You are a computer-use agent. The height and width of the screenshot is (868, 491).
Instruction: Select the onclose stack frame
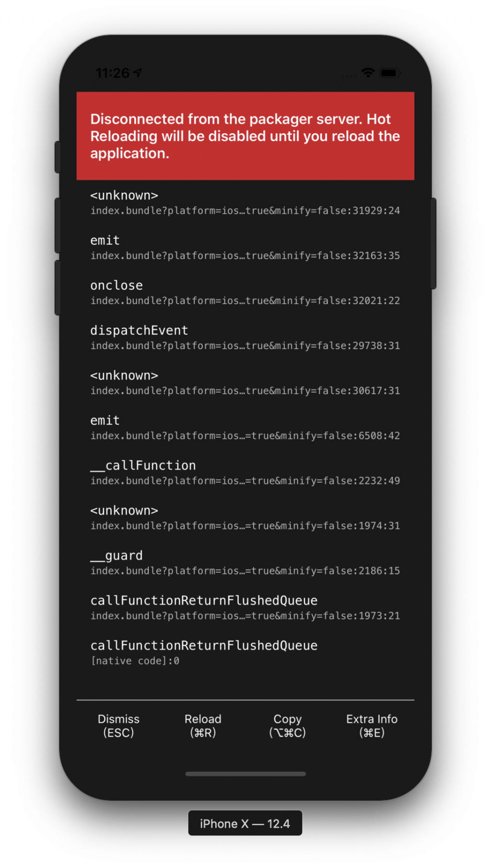click(245, 293)
